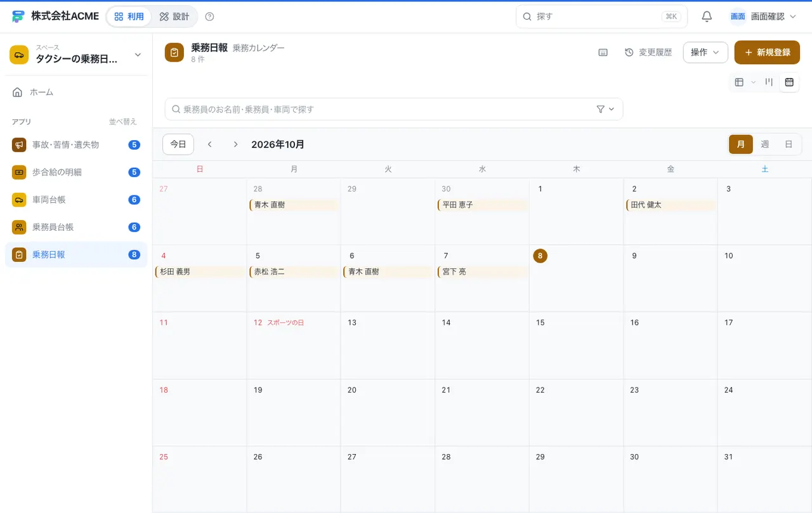Switch to 設計 mode
This screenshot has height=513, width=812.
[x=174, y=16]
